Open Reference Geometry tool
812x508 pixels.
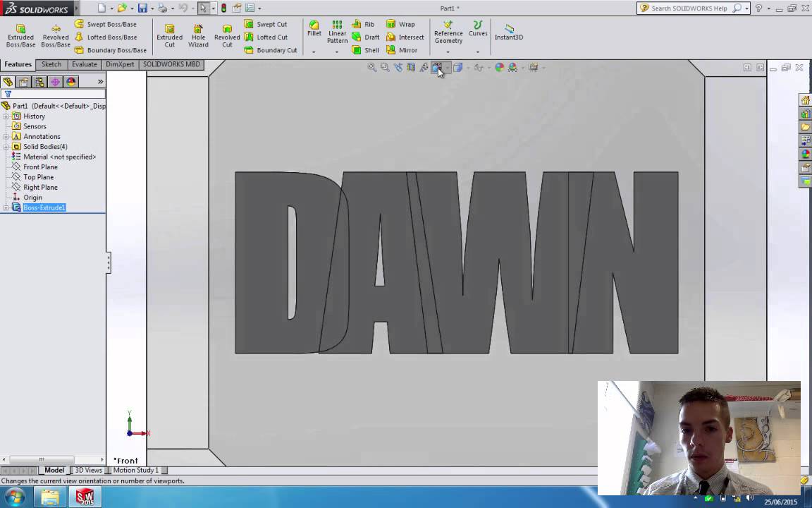(x=448, y=32)
